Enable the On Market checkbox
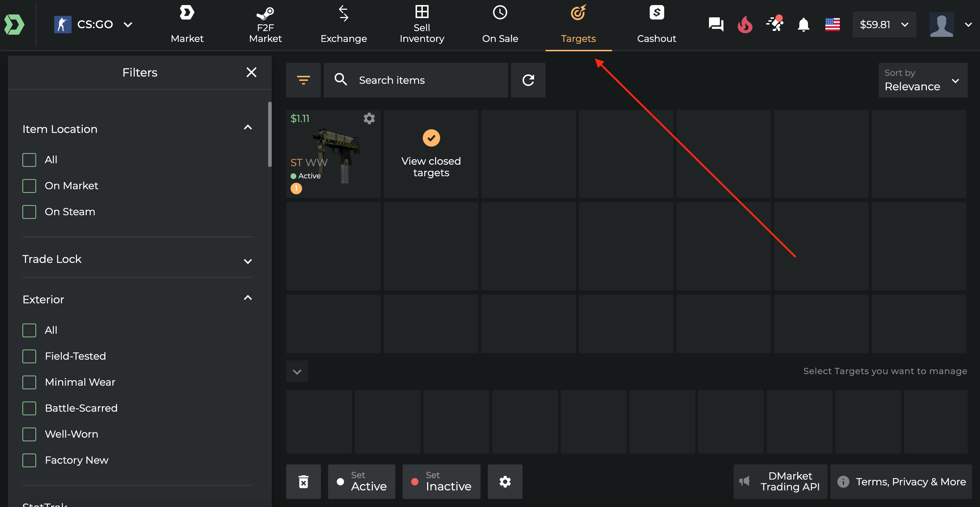This screenshot has height=507, width=980. 29,186
